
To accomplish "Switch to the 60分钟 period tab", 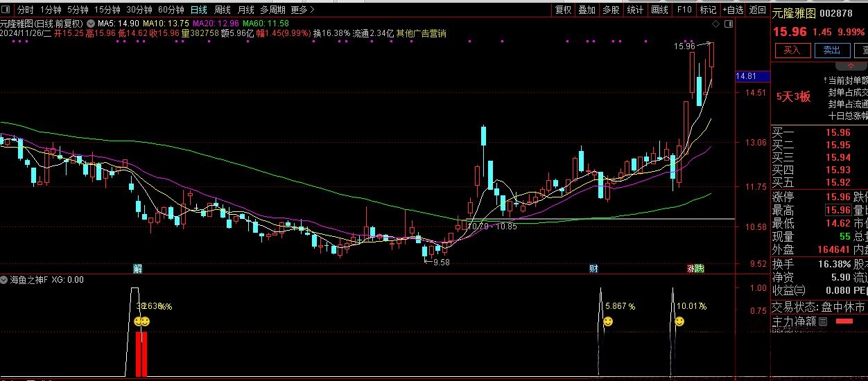I will [171, 10].
